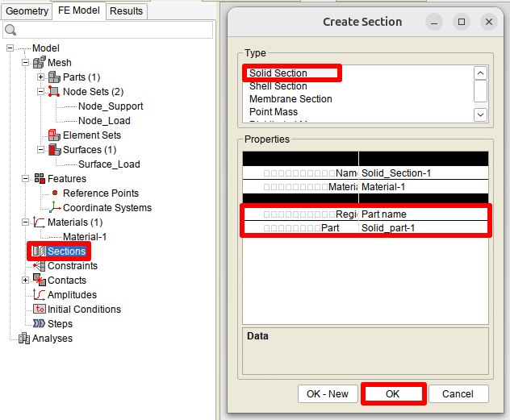The height and width of the screenshot is (420, 510).
Task: Select Solid Section type
Action: point(278,73)
